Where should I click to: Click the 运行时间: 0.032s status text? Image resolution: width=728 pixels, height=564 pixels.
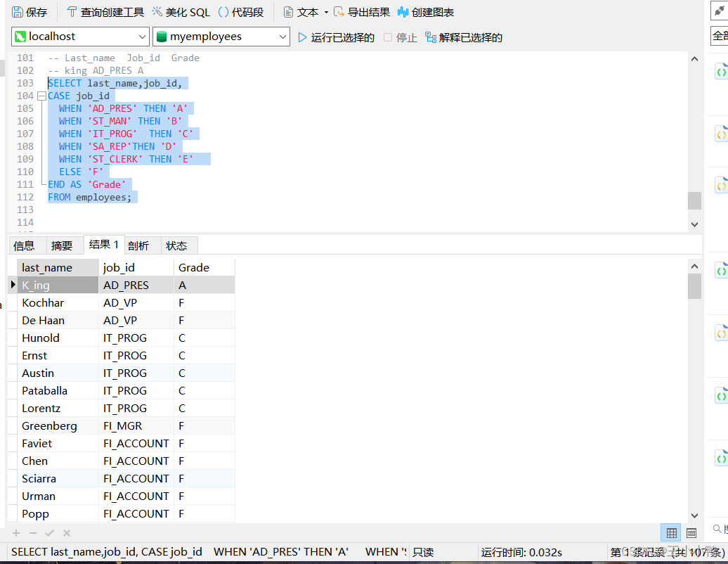point(521,552)
